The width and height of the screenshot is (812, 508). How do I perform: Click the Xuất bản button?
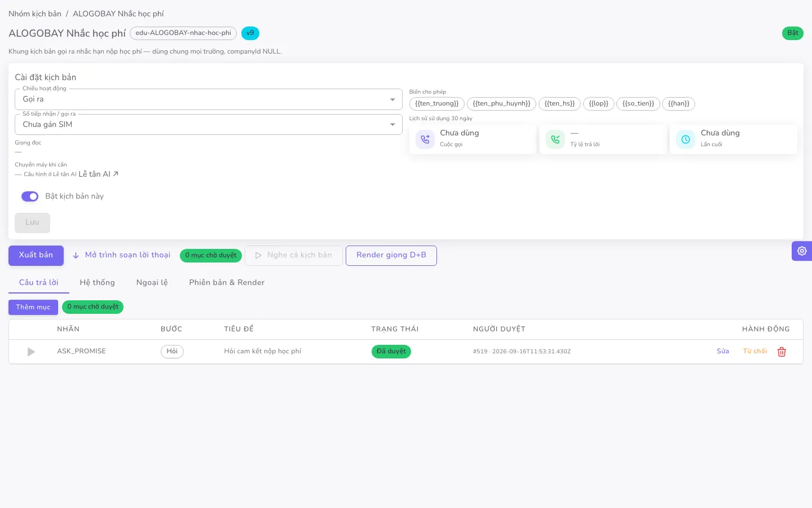[x=36, y=255]
